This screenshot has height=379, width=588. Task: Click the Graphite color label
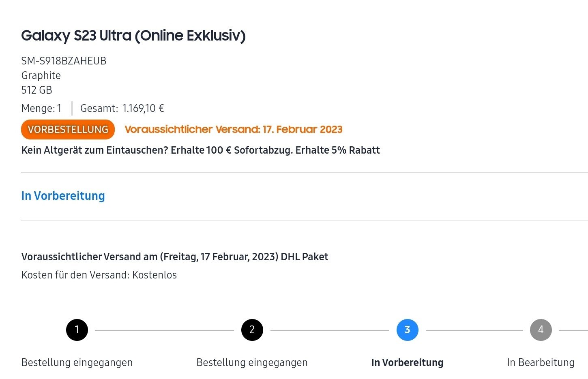click(41, 75)
